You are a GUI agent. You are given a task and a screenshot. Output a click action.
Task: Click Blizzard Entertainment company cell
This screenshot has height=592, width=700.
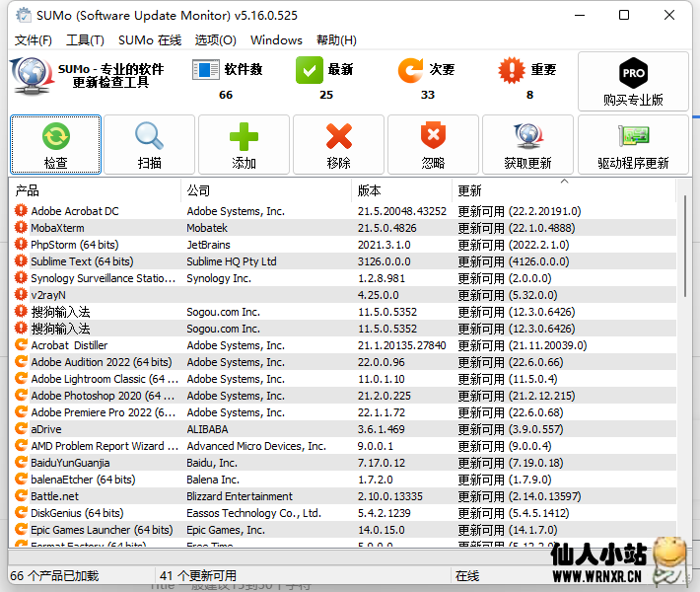tap(240, 496)
